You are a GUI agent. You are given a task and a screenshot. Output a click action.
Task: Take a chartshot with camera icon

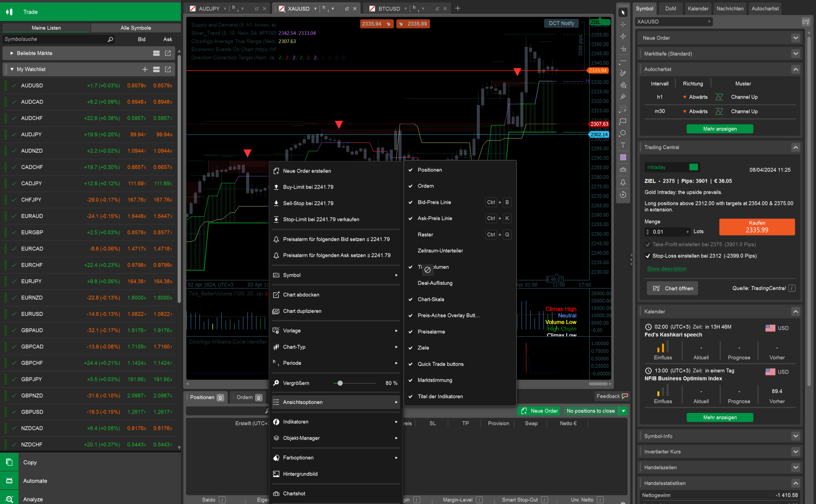[x=623, y=170]
